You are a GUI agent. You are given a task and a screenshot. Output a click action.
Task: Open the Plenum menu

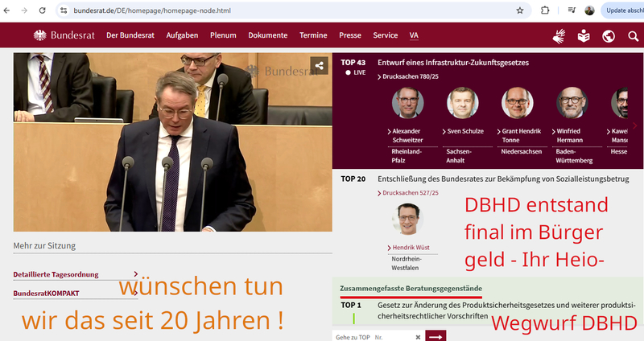(x=223, y=35)
